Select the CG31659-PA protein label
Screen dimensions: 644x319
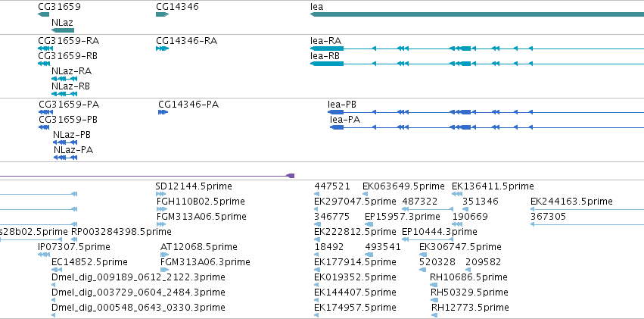(x=69, y=105)
